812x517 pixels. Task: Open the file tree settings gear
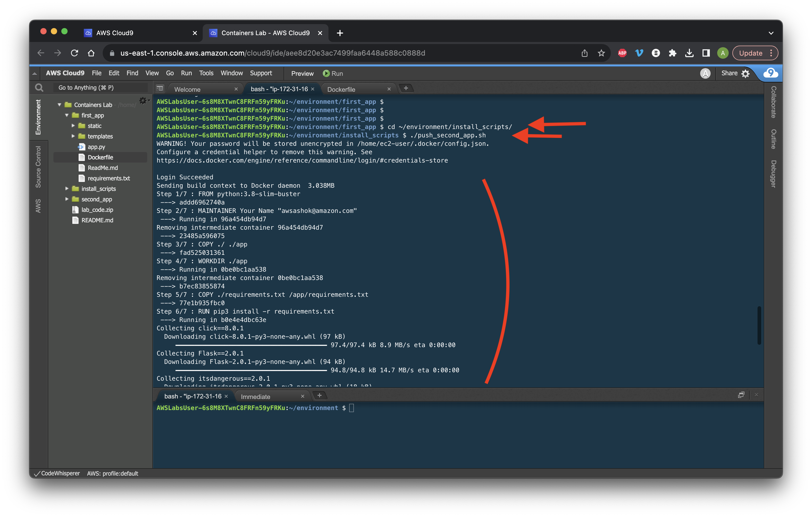coord(143,101)
